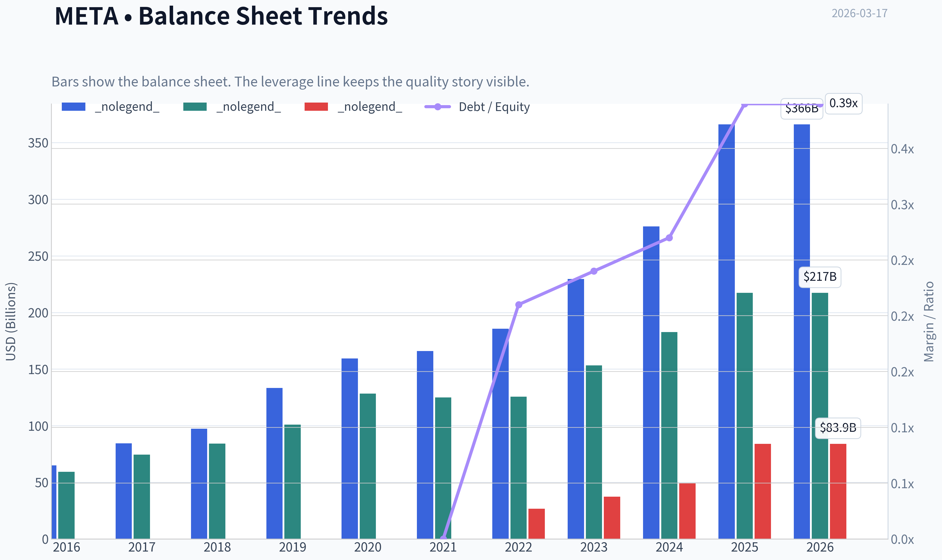Viewport: 942px width, 560px height.
Task: Click the blue 2025 bar
Action: [726, 331]
